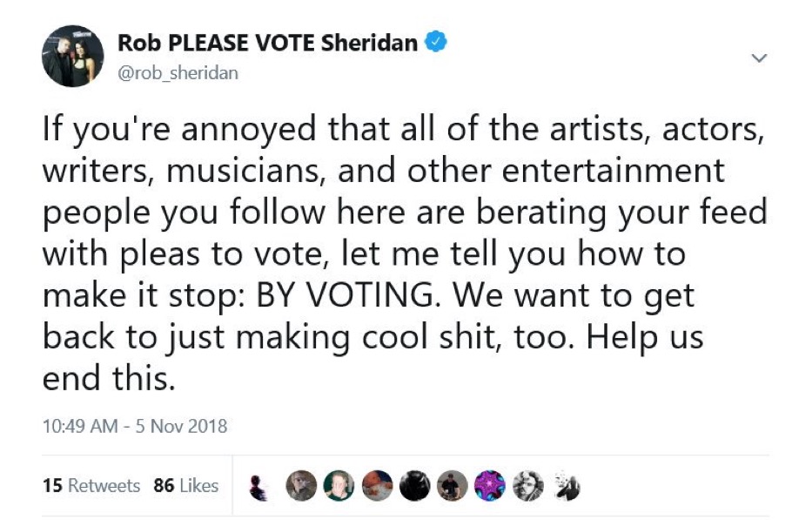Screen dimensions: 812x520
Task: Click the blue verified badge
Action: click(435, 42)
